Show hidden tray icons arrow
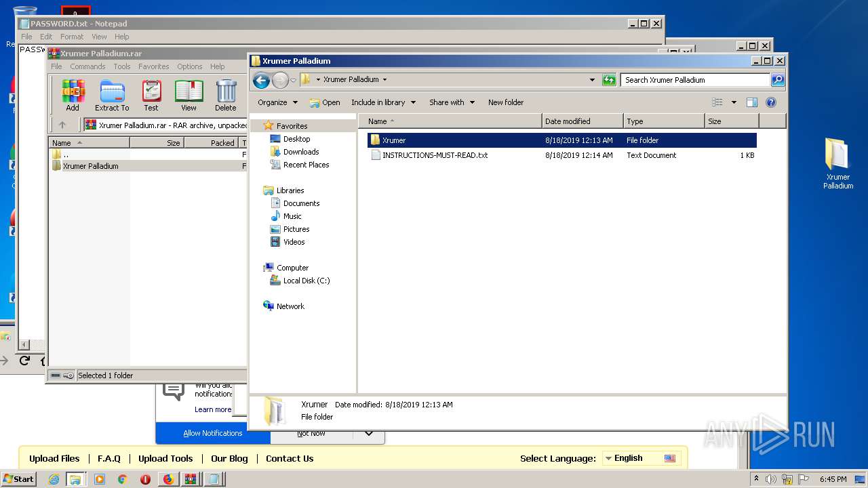 (756, 479)
